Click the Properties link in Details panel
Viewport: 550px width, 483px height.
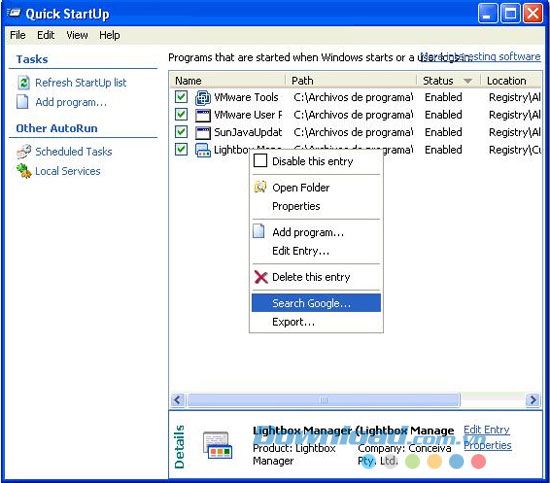pyautogui.click(x=487, y=445)
